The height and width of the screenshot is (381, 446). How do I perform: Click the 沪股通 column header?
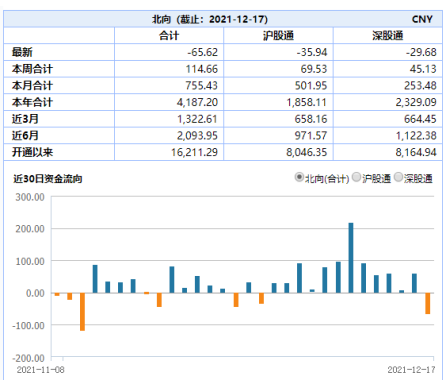point(278,35)
